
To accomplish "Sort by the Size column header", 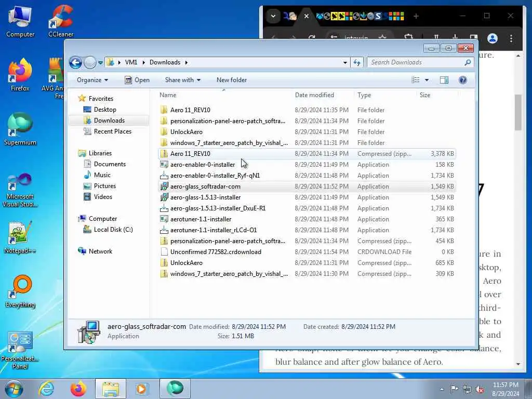I will click(437, 95).
